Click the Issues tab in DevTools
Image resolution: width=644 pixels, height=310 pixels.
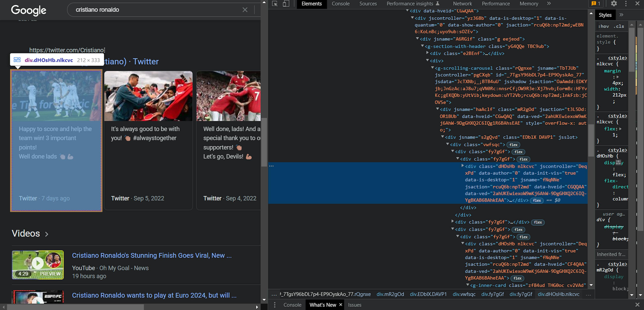coord(354,305)
